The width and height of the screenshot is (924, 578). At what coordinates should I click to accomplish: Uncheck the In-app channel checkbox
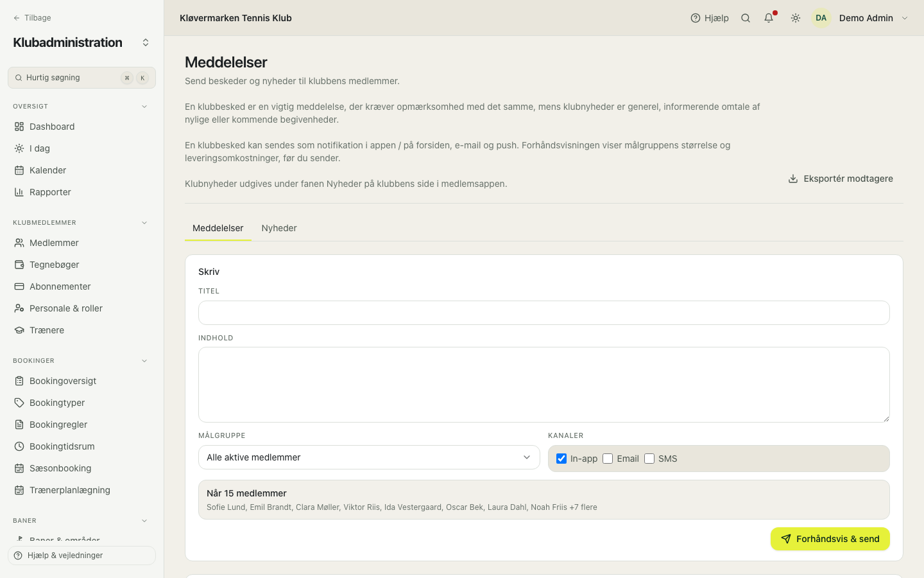click(x=561, y=459)
